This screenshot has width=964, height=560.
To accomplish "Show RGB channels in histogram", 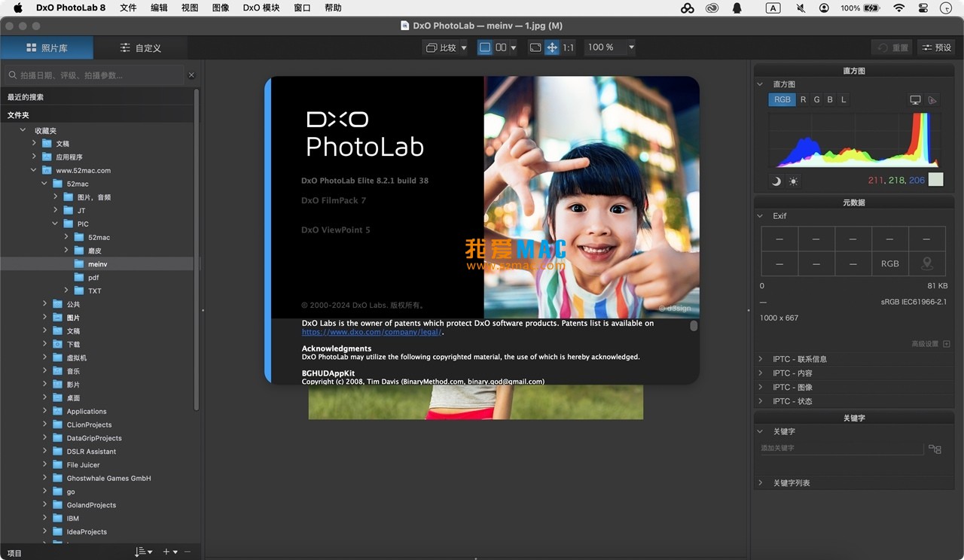I will point(782,99).
